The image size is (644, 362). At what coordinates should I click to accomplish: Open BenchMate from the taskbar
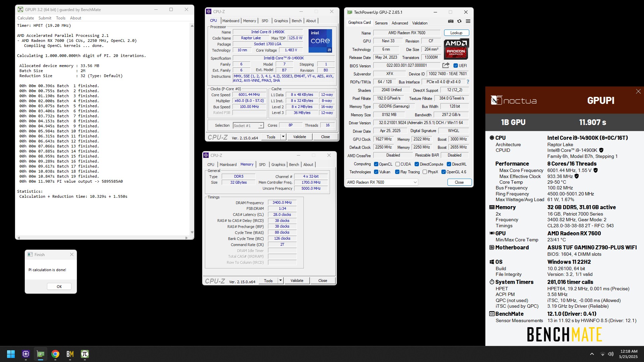point(70,354)
